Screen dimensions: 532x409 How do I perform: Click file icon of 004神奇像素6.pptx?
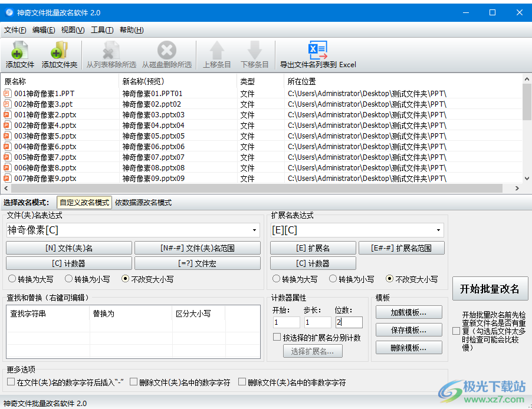point(7,147)
